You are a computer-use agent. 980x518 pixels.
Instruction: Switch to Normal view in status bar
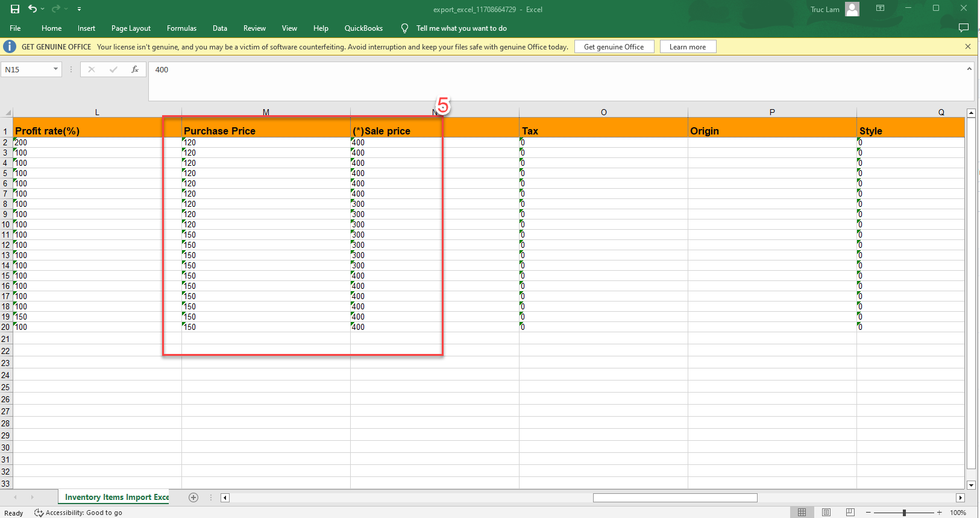point(802,513)
